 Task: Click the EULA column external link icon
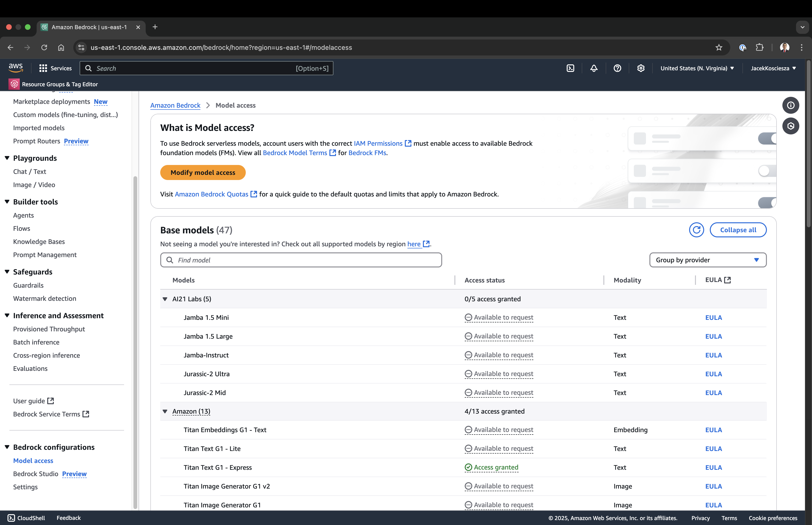pos(728,280)
